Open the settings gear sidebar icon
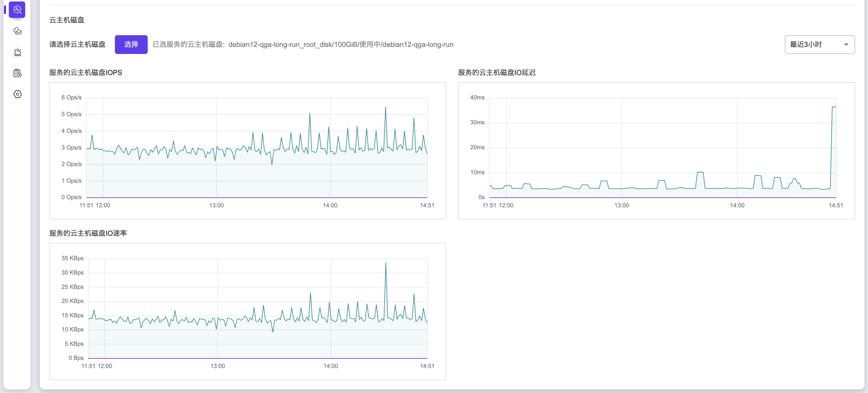 18,94
